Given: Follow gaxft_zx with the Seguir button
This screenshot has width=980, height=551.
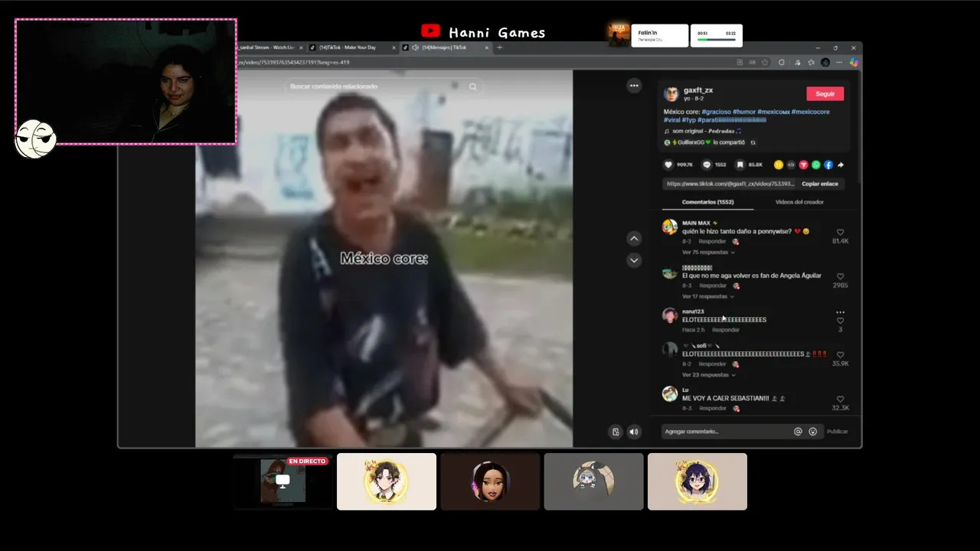Looking at the screenshot, I should pyautogui.click(x=825, y=93).
